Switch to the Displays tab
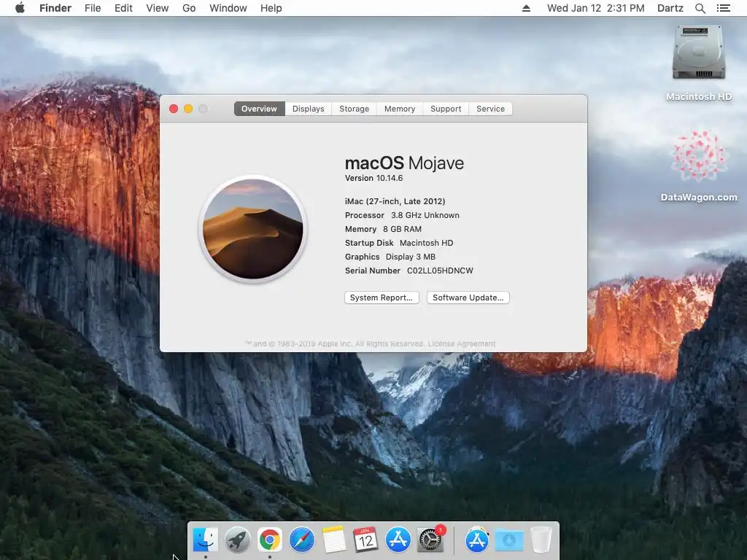Viewport: 747px width, 560px height. 309,109
